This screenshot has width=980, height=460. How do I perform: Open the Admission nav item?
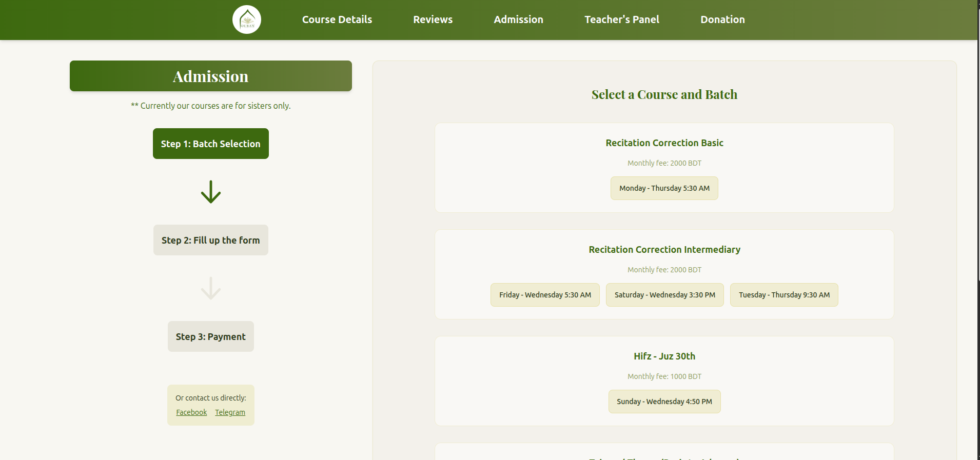(518, 19)
